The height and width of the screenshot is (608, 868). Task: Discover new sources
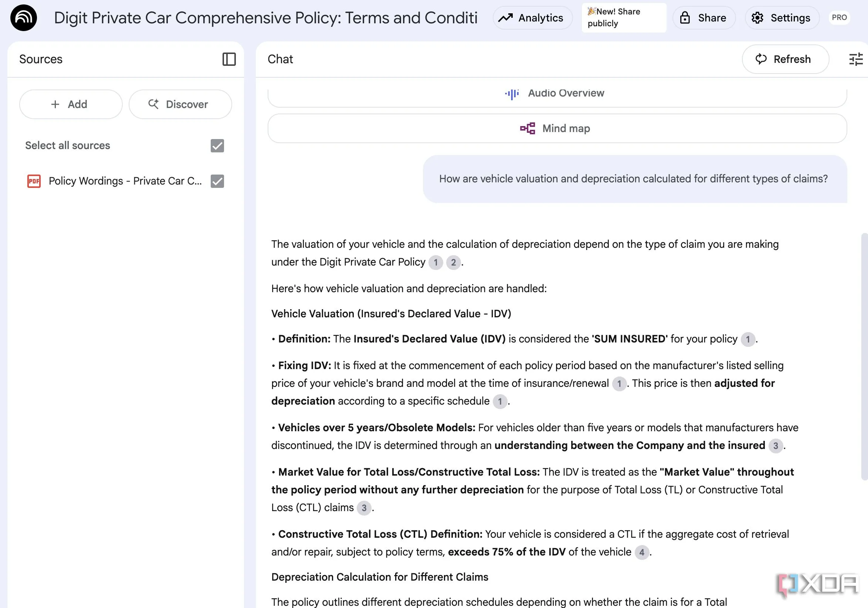click(180, 104)
